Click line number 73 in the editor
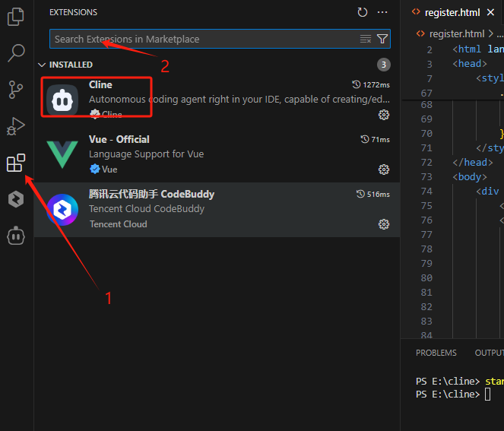Screen dimensions: 504x431 pyautogui.click(x=426, y=177)
